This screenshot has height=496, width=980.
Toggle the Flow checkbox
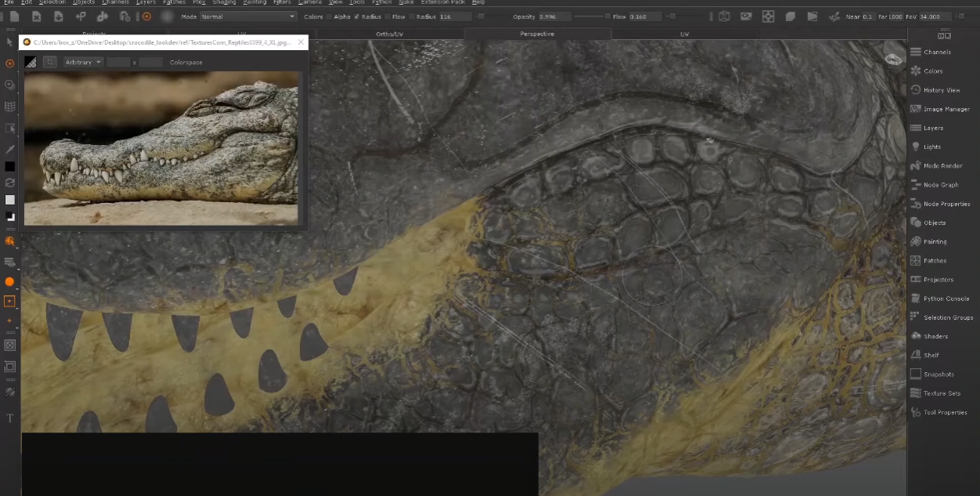[387, 16]
